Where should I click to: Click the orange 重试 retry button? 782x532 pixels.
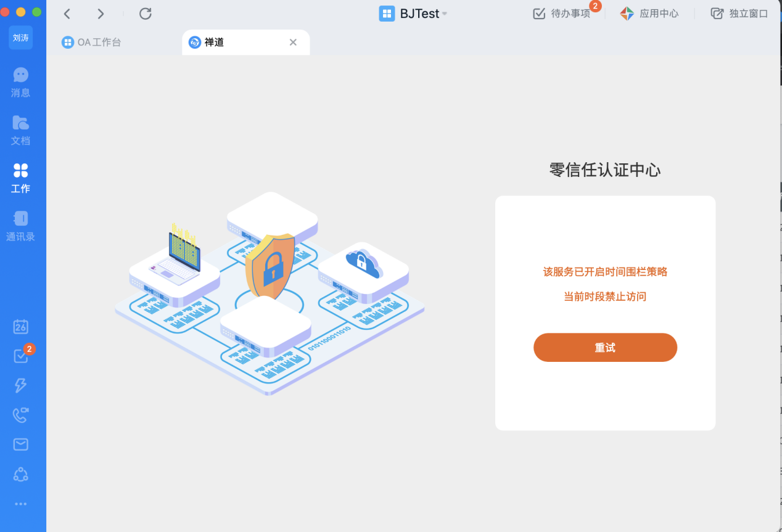tap(605, 348)
